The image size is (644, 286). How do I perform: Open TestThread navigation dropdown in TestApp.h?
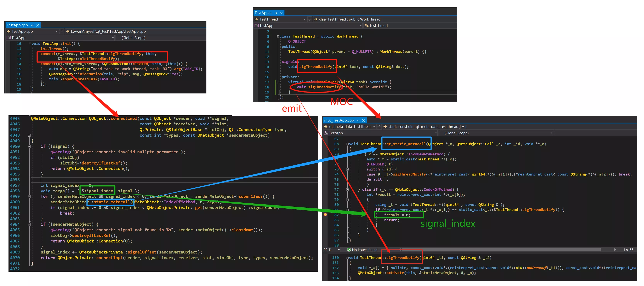coord(305,19)
